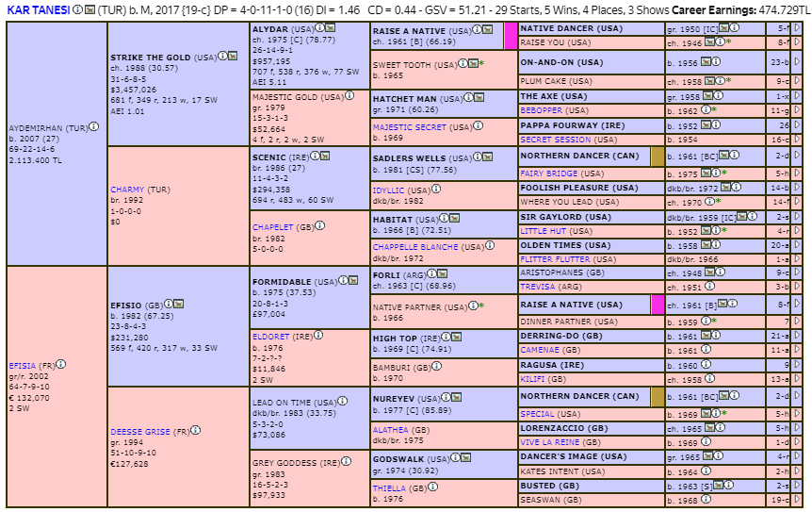This screenshot has width=812, height=512.
Task: Click info icon next to CHAPELET
Action: (x=320, y=225)
